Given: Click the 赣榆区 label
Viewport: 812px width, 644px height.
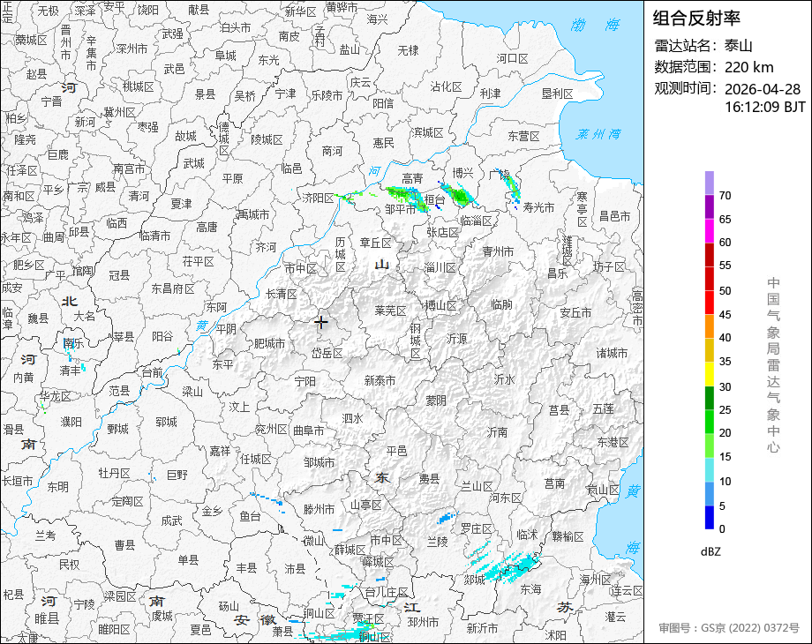Looking at the screenshot, I should 568,536.
